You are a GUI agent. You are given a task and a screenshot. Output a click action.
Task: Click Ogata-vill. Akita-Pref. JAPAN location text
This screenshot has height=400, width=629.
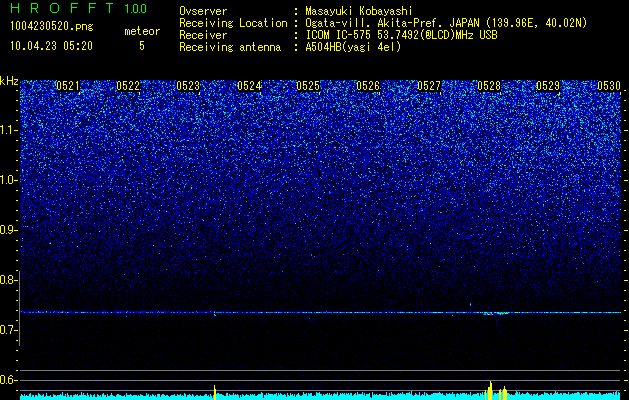click(446, 23)
